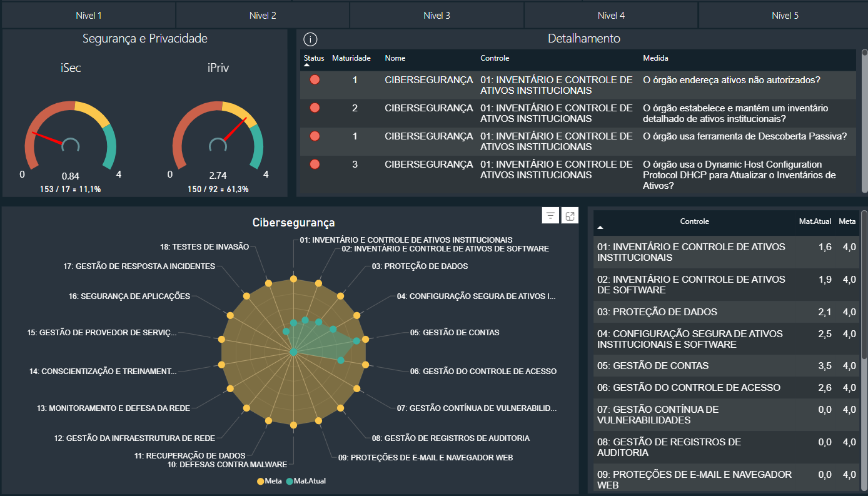
Task: Click the Medida column header
Action: pos(655,58)
